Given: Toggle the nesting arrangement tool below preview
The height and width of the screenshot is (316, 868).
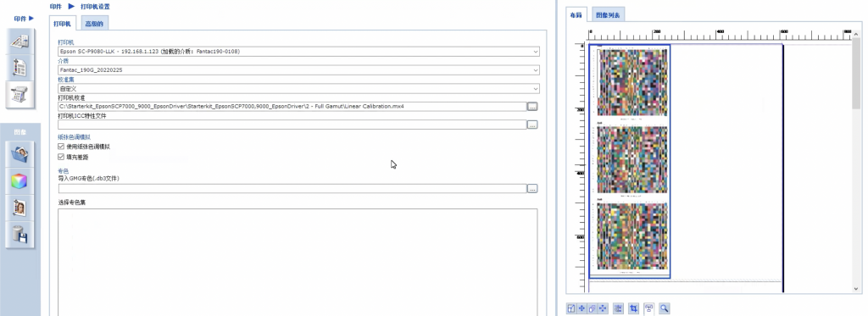Looking at the screenshot, I should coord(649,309).
